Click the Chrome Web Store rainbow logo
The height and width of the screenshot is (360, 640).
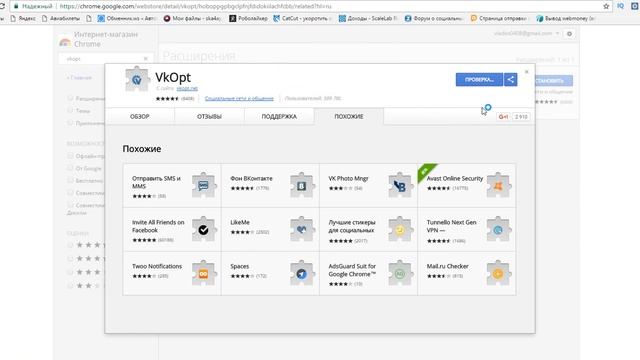coord(65,42)
